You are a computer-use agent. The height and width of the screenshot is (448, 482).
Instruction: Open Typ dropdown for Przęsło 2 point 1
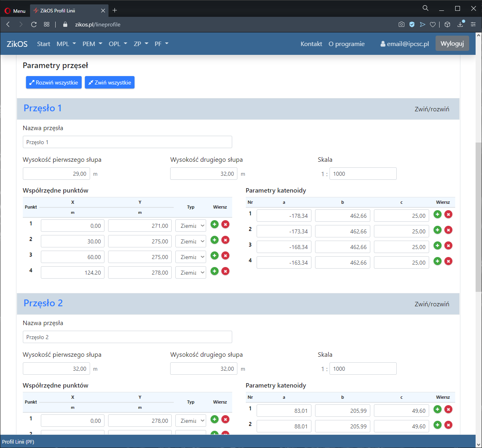[x=191, y=421]
